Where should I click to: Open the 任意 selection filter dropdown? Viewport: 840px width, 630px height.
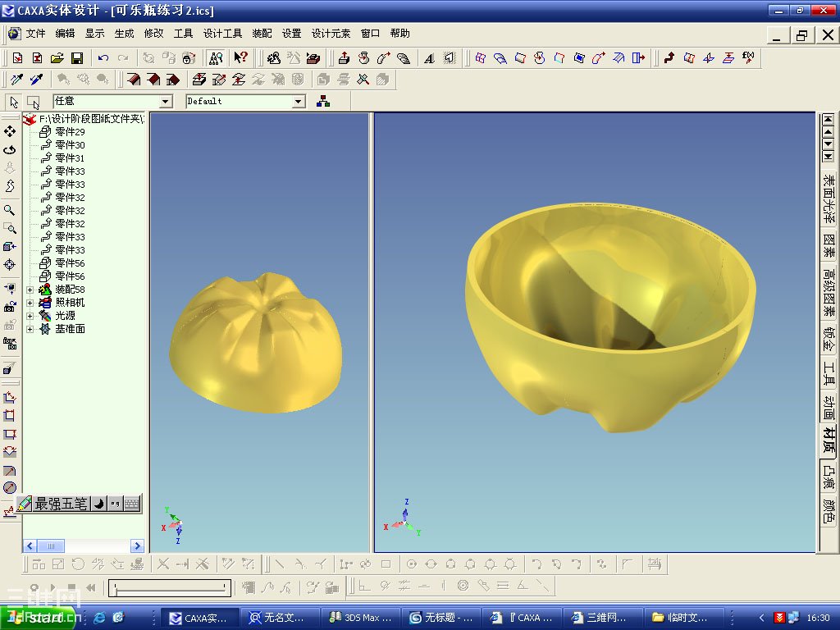(x=166, y=101)
